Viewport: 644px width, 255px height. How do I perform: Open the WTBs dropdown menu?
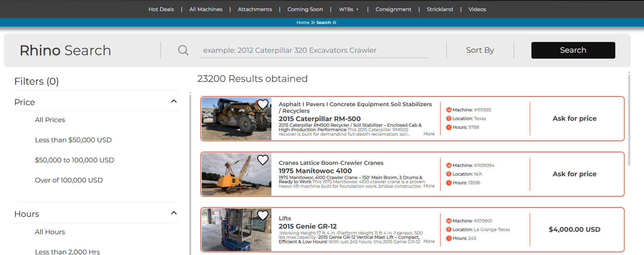349,9
